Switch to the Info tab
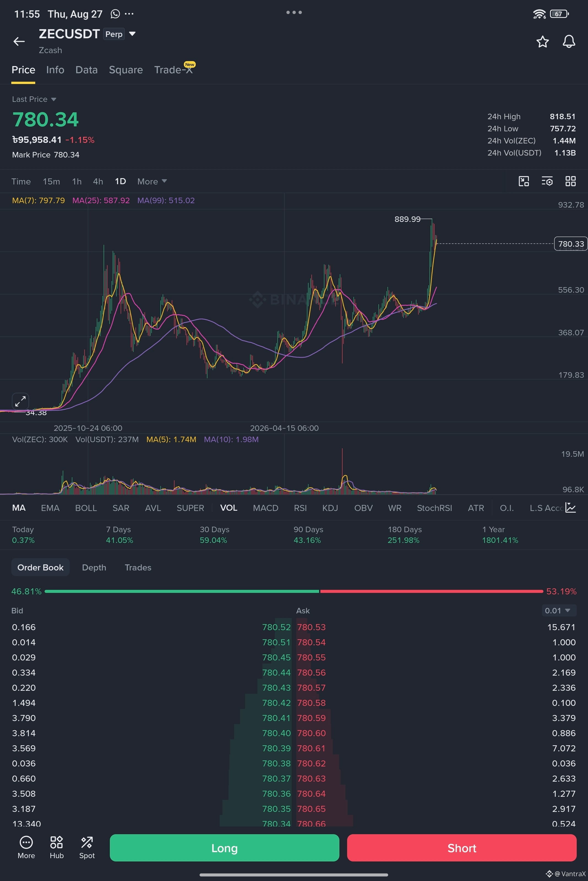This screenshot has height=881, width=588. pos(55,70)
